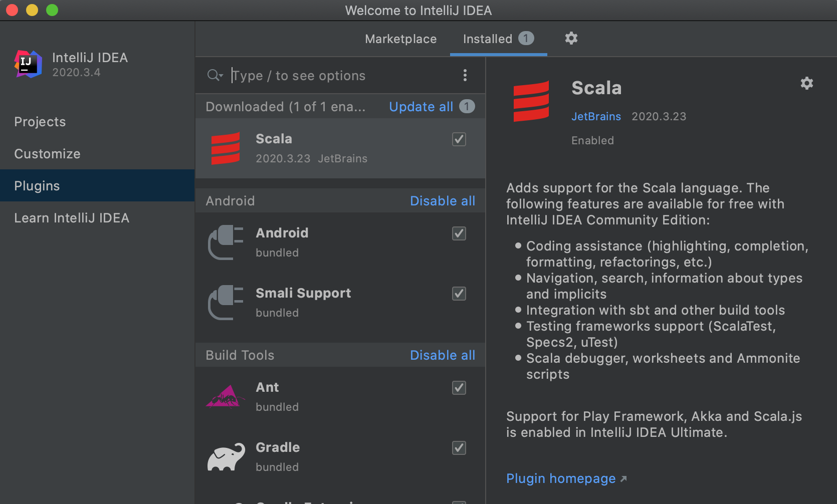This screenshot has height=504, width=837.
Task: Click the Installed tab count badge
Action: (x=526, y=38)
